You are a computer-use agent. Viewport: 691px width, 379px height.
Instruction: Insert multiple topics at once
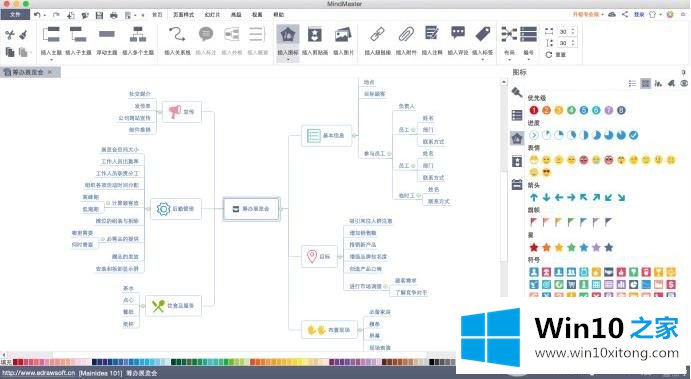coord(138,40)
